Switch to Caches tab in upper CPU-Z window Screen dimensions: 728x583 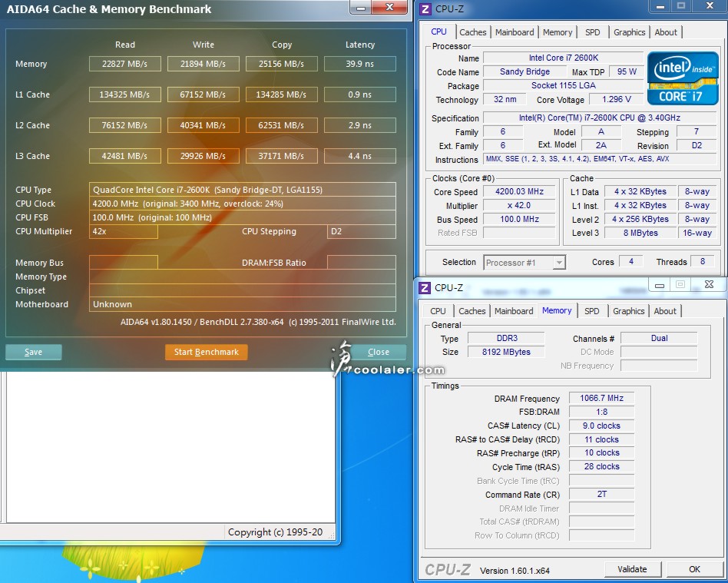click(472, 32)
